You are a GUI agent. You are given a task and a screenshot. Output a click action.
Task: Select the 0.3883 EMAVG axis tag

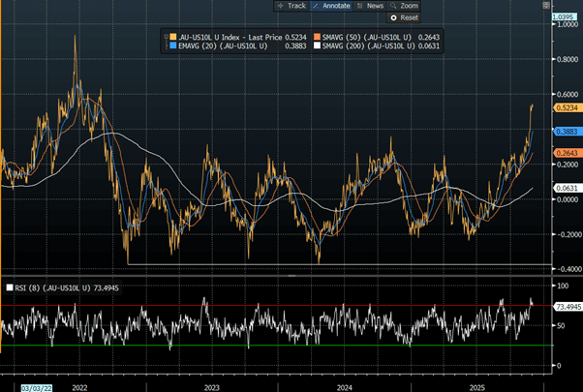click(x=565, y=131)
